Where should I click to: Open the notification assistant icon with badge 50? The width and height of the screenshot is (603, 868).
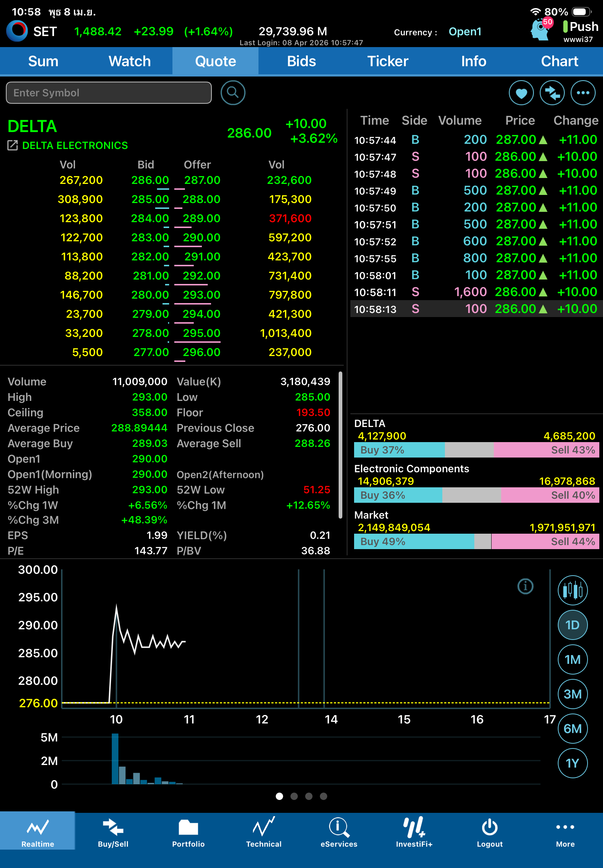[542, 29]
